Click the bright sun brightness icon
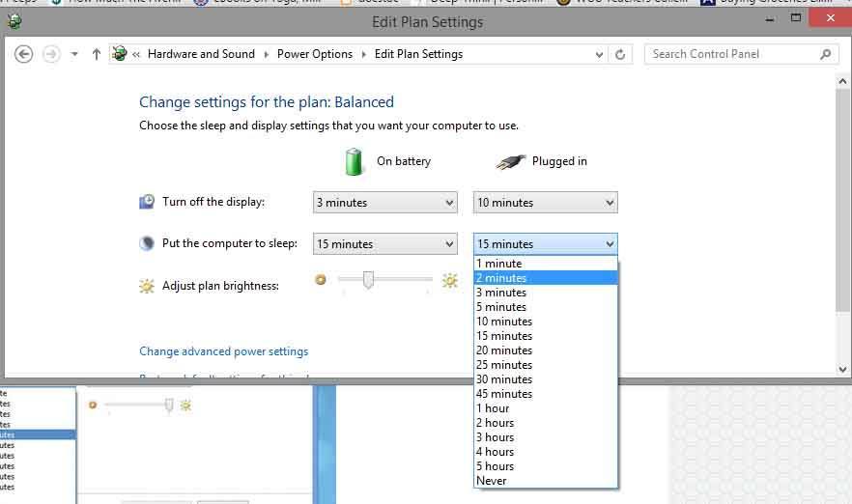Screen dimensions: 852x504 pos(450,280)
